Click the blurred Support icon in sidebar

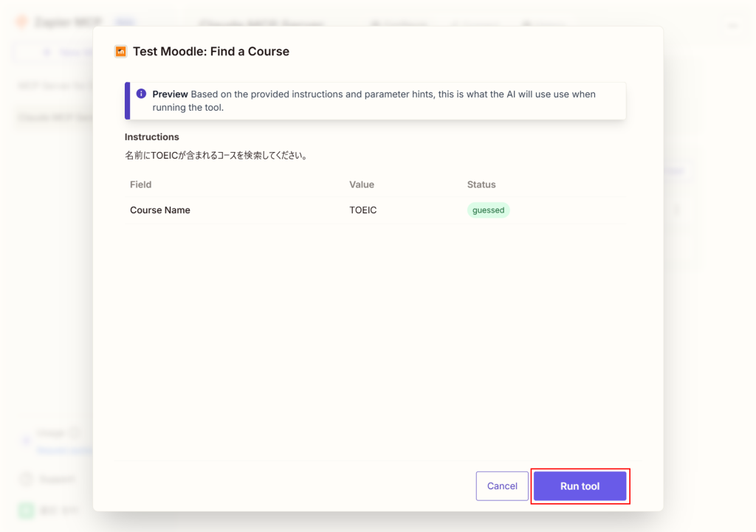pos(27,480)
